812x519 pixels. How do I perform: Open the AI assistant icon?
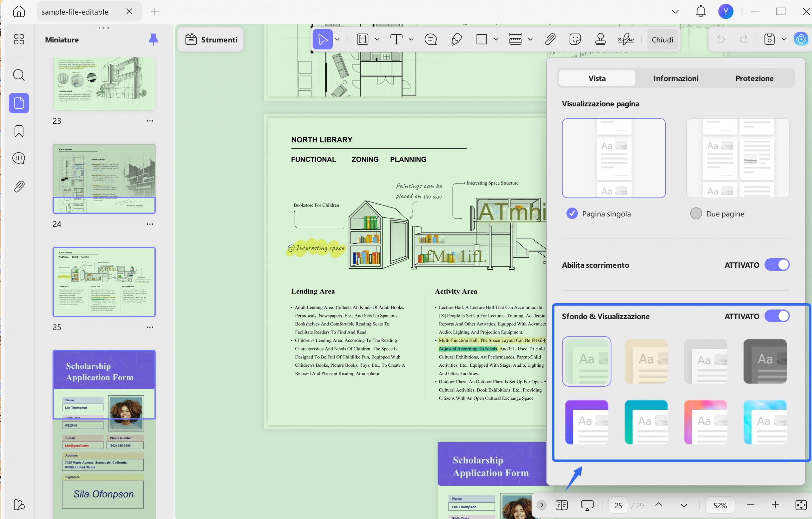802,39
